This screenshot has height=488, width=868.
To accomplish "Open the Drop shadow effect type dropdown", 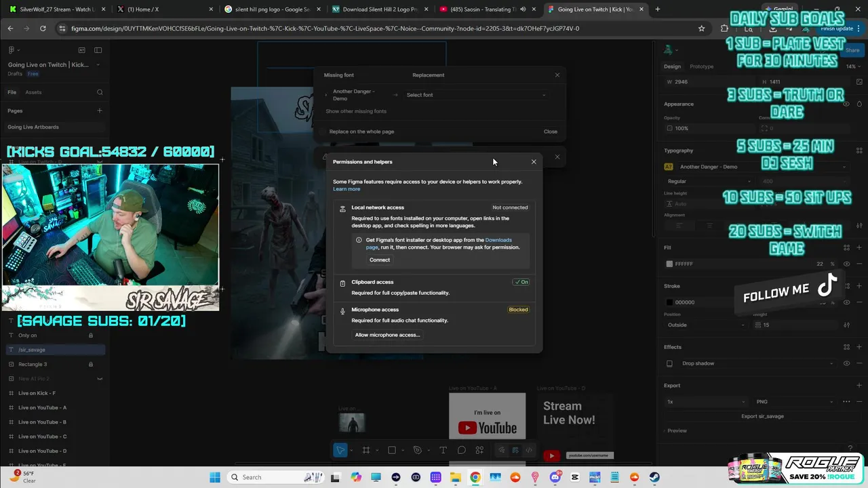I will tap(758, 363).
